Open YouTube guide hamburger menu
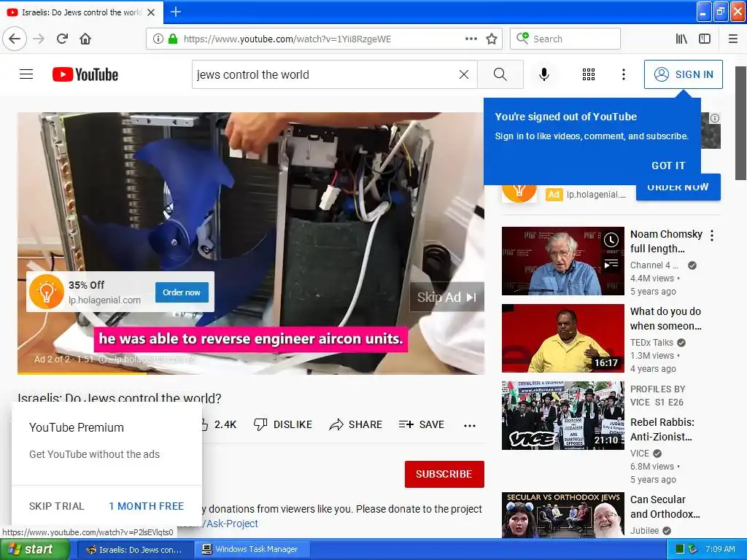Image resolution: width=747 pixels, height=560 pixels. point(26,74)
